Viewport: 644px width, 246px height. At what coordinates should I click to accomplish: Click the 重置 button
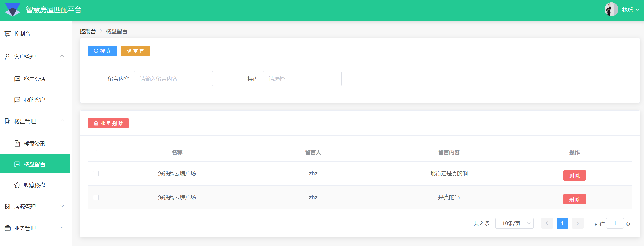click(x=135, y=51)
